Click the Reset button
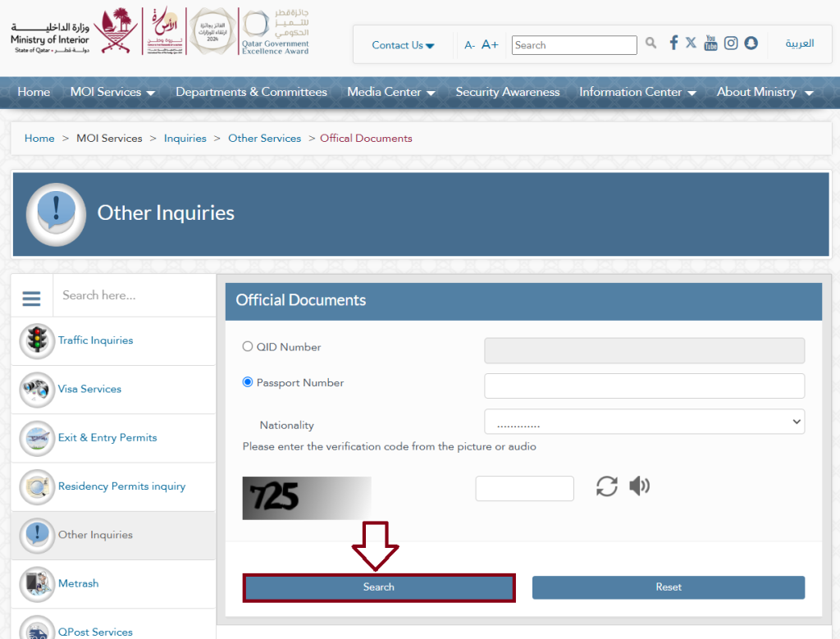This screenshot has width=840, height=639. pyautogui.click(x=668, y=587)
